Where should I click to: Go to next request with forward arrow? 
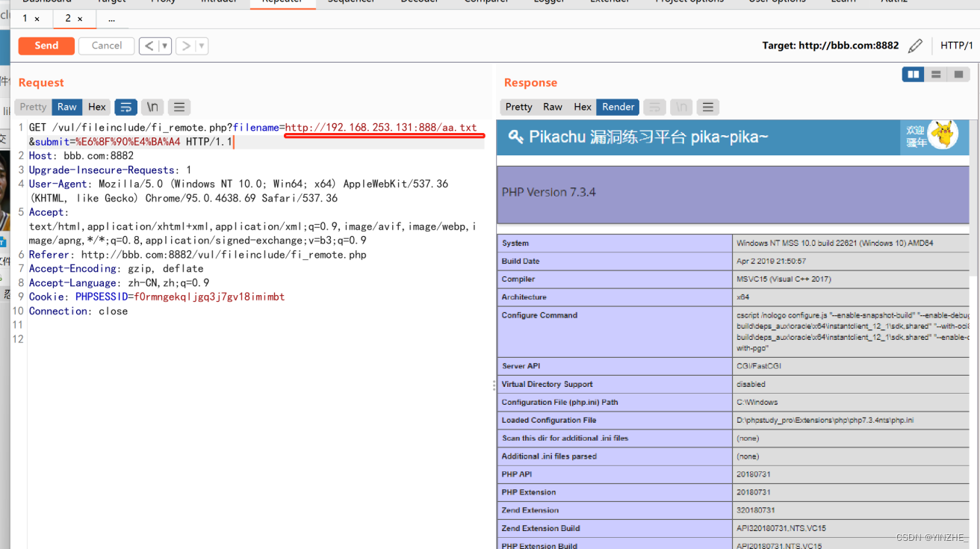pyautogui.click(x=186, y=46)
